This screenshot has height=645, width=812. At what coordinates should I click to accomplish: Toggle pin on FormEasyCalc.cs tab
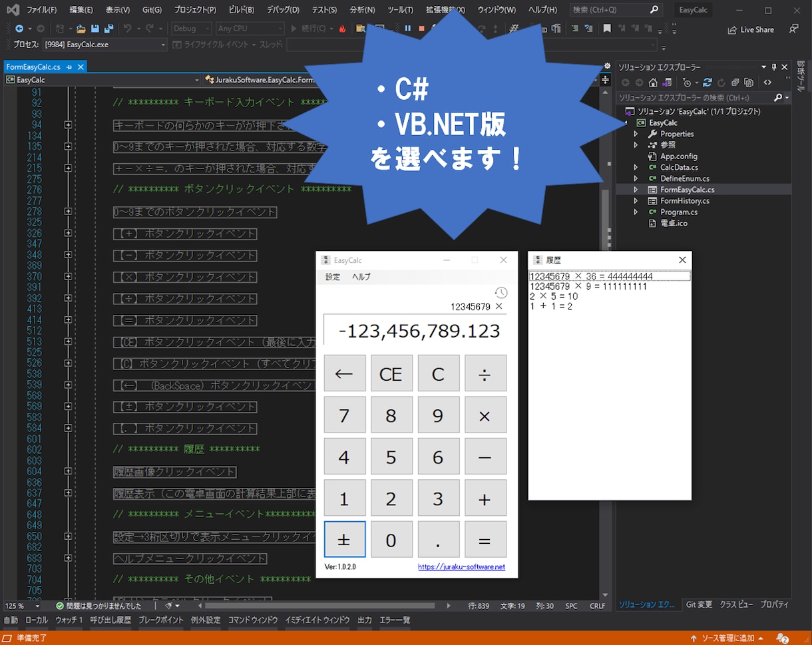click(69, 67)
